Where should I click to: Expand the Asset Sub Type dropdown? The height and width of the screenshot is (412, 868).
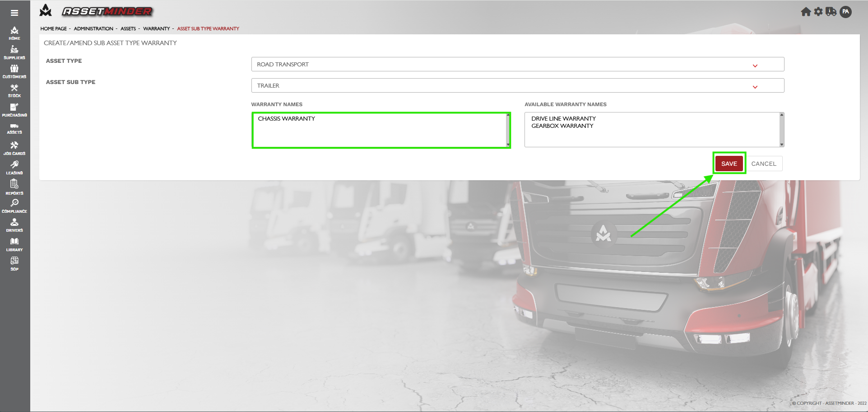click(517, 86)
